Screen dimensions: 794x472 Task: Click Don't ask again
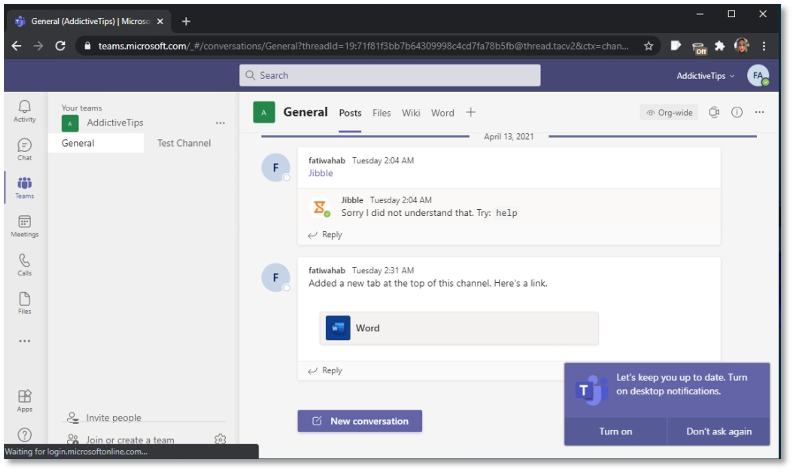[x=719, y=431]
